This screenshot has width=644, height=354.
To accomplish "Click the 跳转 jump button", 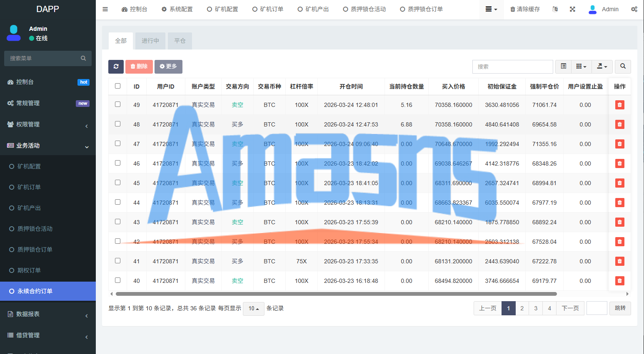I will [x=620, y=308].
